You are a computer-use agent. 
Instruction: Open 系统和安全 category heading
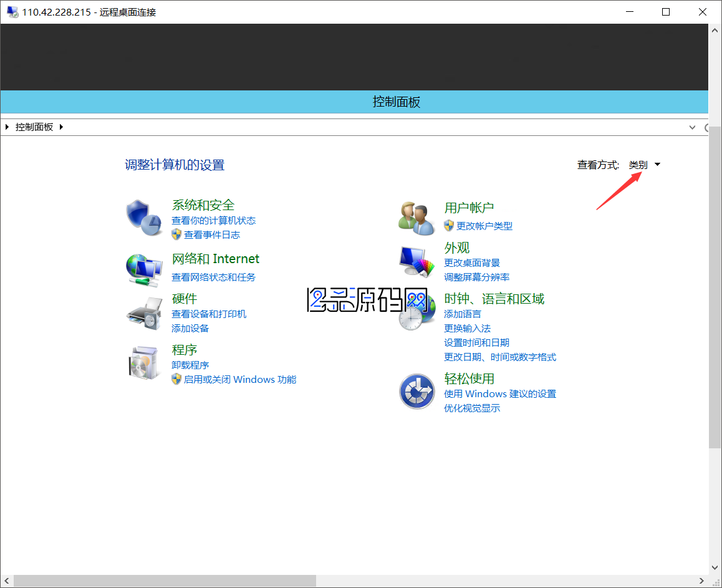tap(203, 205)
